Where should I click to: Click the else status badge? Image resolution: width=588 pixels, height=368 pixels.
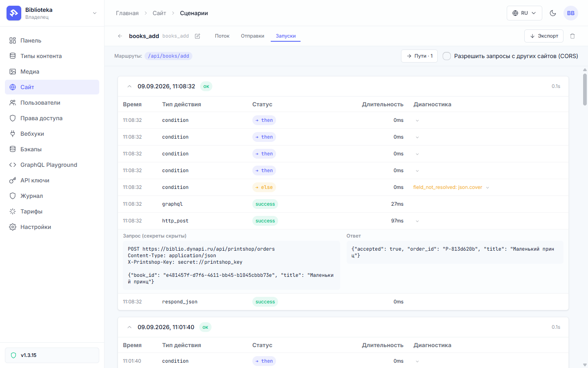(x=264, y=187)
